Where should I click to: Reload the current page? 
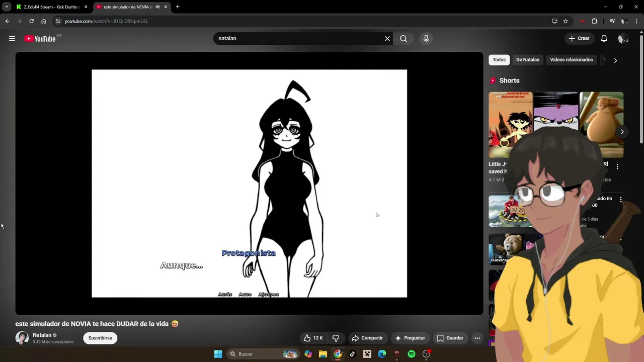31,21
